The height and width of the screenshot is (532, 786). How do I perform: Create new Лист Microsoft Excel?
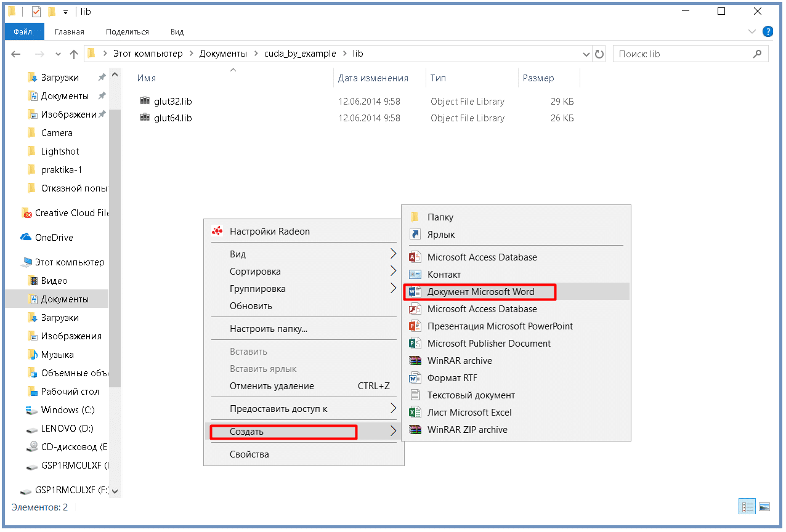469,413
